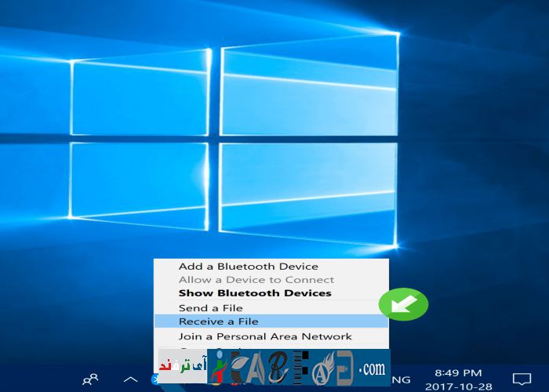549x392 pixels.
Task: Choose Allow a Device to Connect
Action: pyautogui.click(x=256, y=280)
